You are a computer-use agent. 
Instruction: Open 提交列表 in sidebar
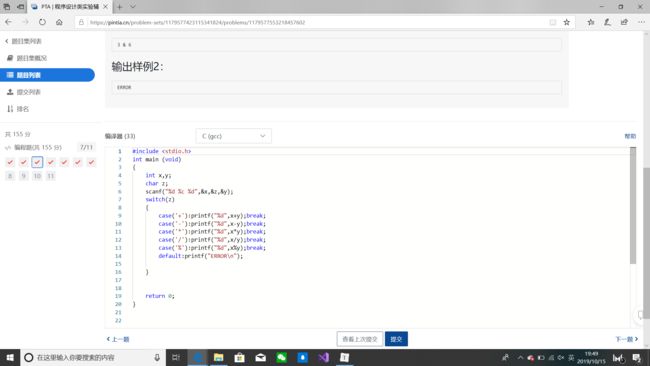click(24, 92)
